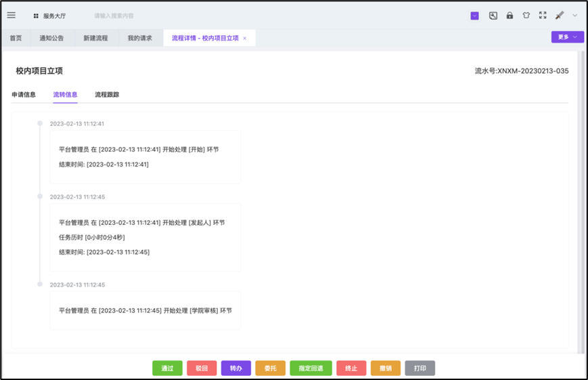Switch to the 流程跟踪 tab
Viewport: 588px width, 380px height.
pos(107,95)
